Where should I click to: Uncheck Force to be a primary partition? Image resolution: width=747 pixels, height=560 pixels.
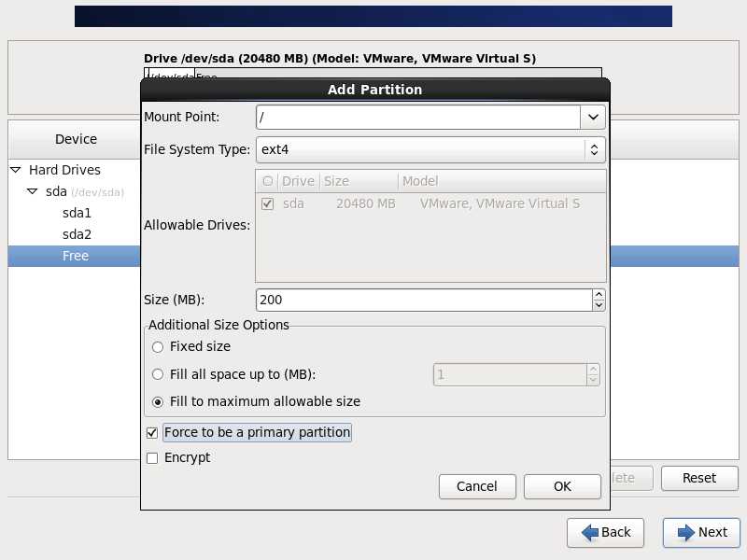152,433
